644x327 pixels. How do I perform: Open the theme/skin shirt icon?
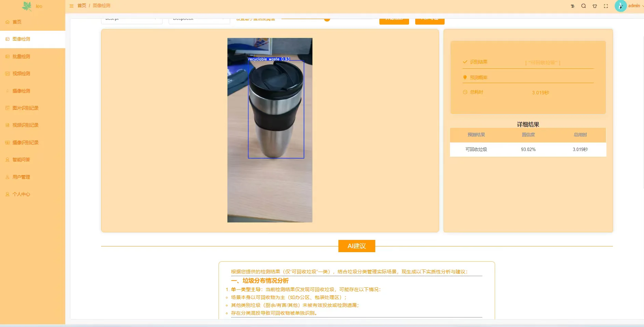[595, 6]
